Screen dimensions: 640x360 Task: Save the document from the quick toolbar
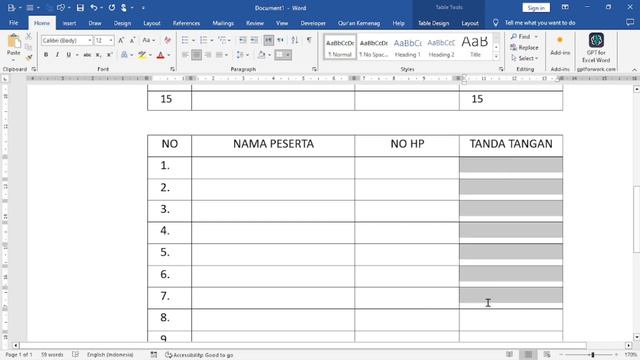point(80,8)
